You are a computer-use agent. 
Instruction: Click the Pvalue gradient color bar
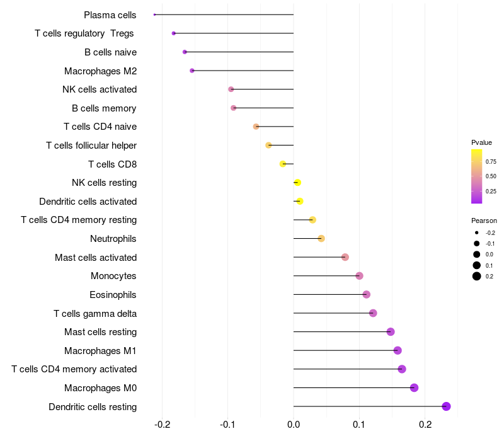click(x=477, y=176)
